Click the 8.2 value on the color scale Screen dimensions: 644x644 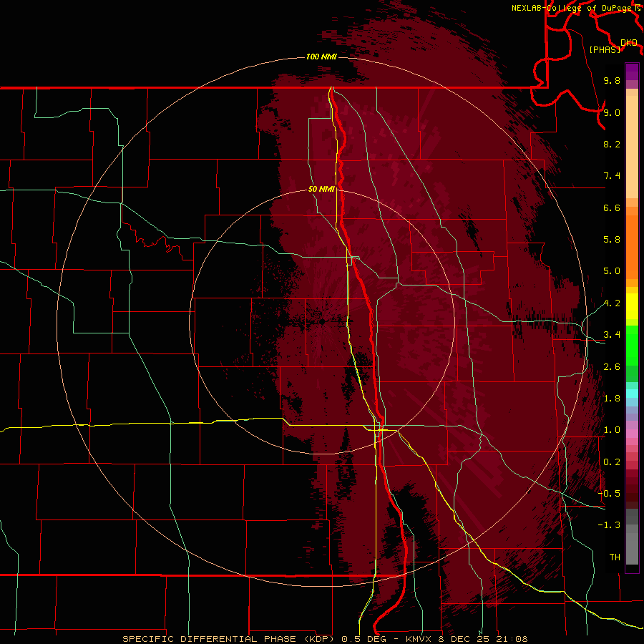tap(612, 144)
